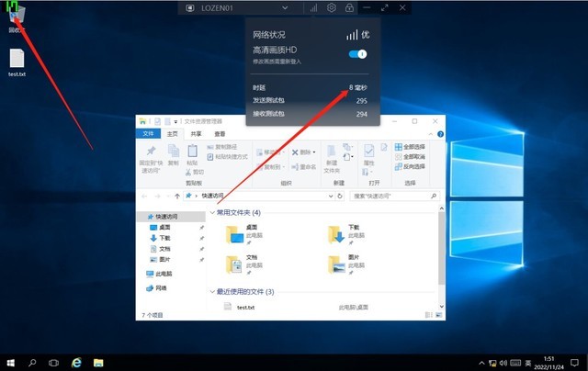Toggle the 高清画质HD switch
The height and width of the screenshot is (371, 588).
(357, 53)
